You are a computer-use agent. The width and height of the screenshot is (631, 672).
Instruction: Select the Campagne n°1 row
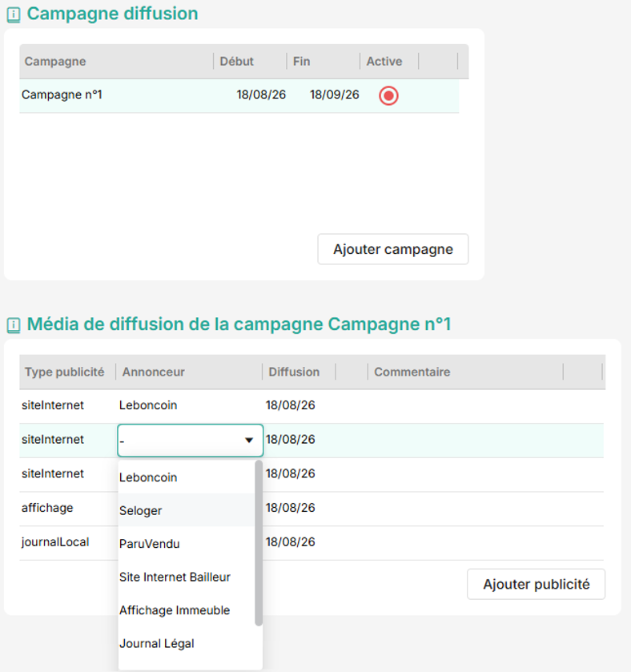tap(239, 95)
